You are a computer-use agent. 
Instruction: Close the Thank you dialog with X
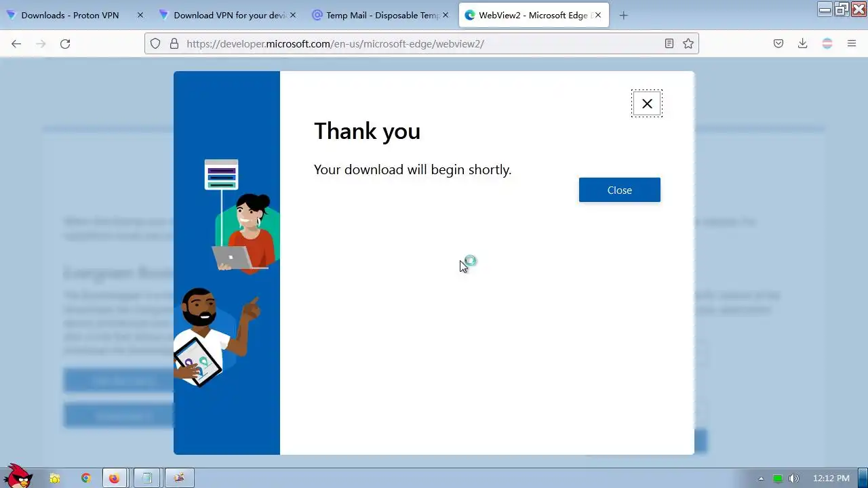click(647, 104)
